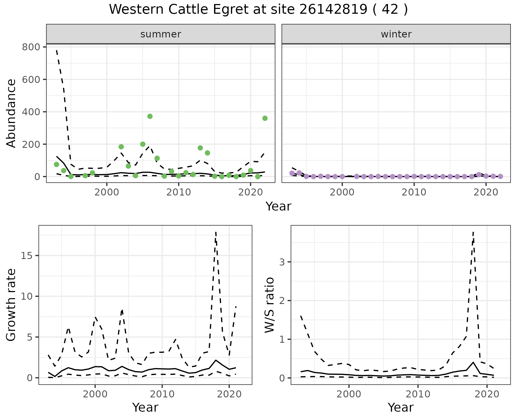Click the 3 tick on W/S ratio axis
Screen dimensions: 517x420
[x=282, y=262]
